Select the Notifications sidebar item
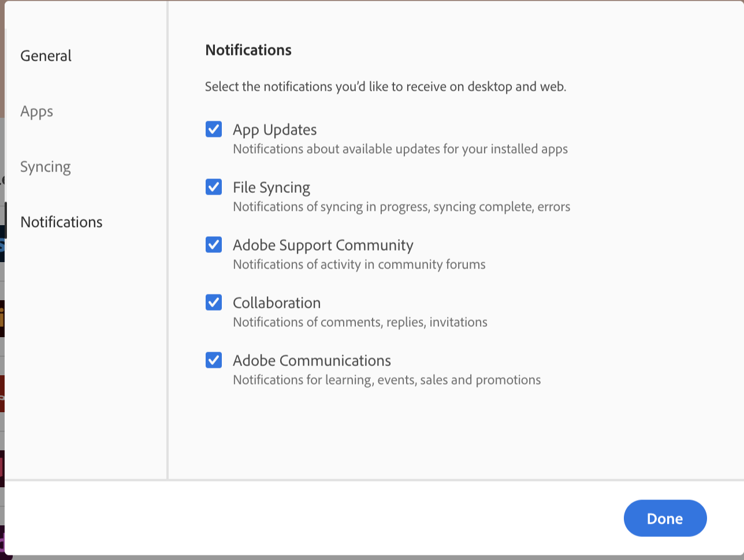Viewport: 744px width, 560px height. pos(61,222)
